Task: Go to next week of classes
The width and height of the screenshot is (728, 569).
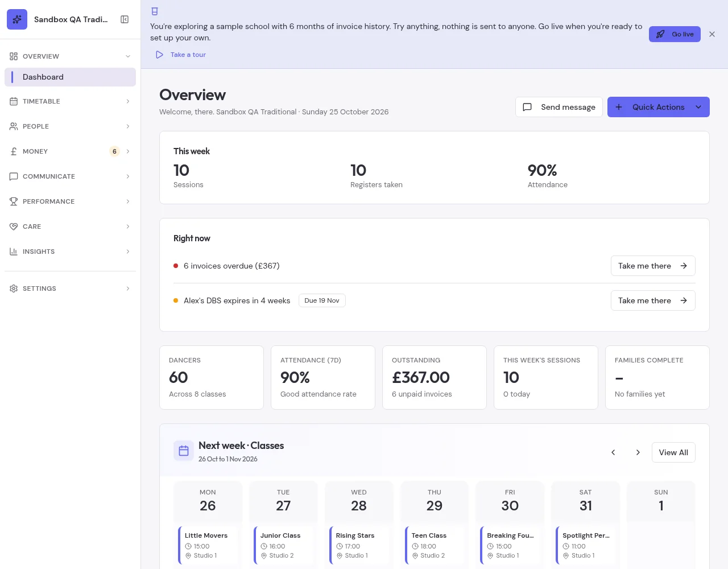Action: (638, 452)
